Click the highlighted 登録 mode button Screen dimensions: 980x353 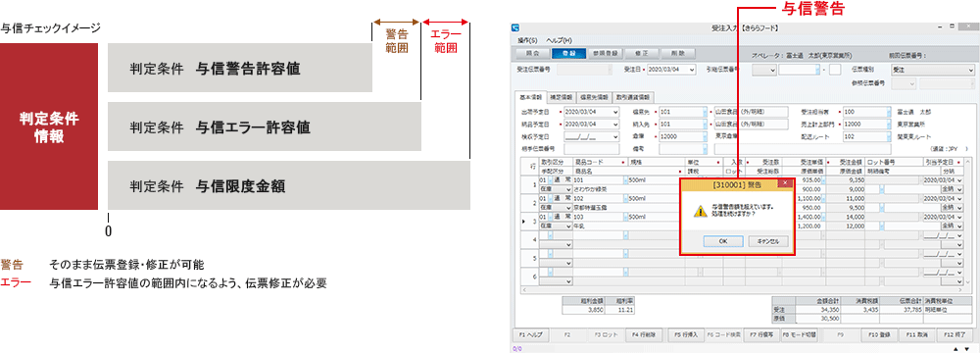[568, 53]
